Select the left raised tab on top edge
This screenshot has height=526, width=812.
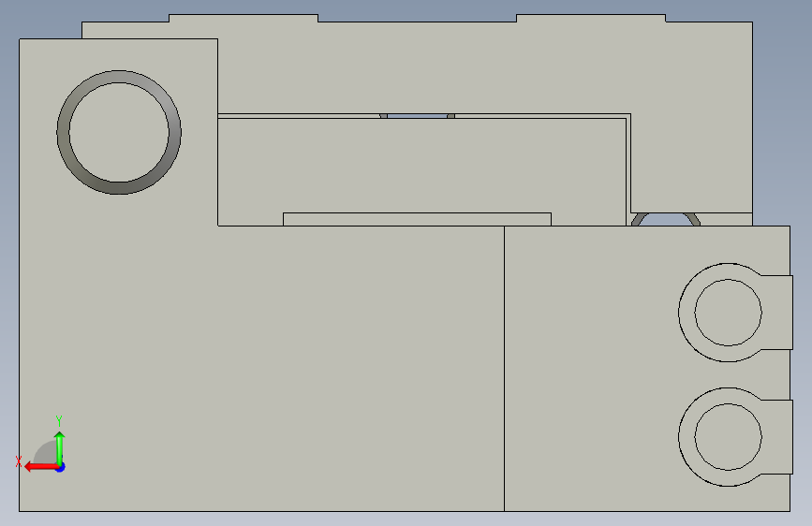[244, 18]
